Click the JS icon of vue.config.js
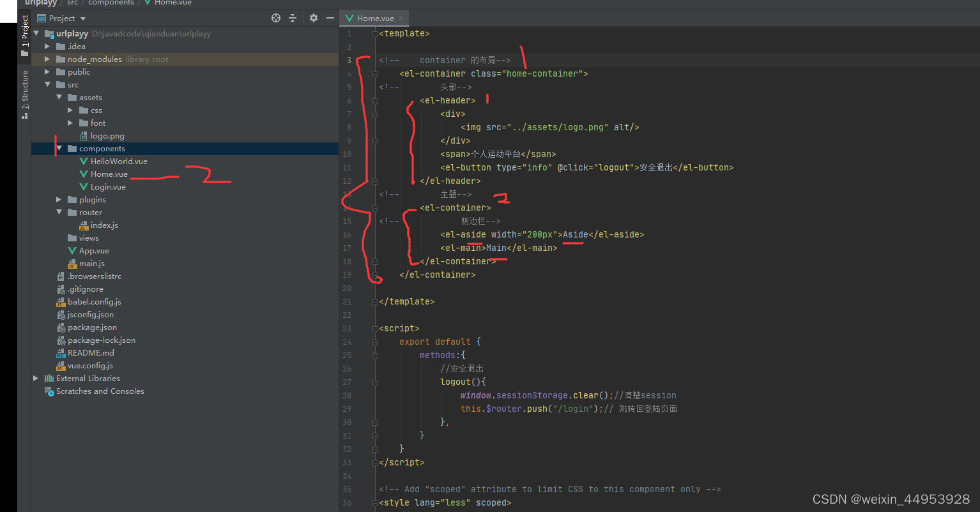Image resolution: width=980 pixels, height=512 pixels. click(61, 366)
